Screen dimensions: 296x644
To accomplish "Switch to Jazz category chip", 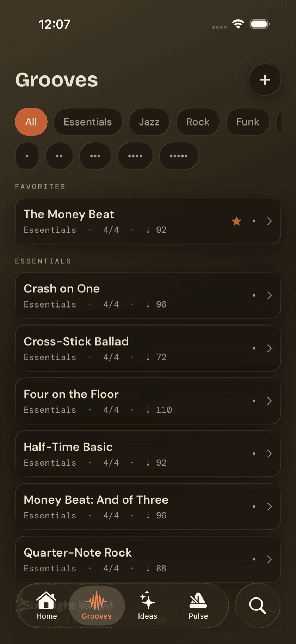I will click(x=149, y=122).
